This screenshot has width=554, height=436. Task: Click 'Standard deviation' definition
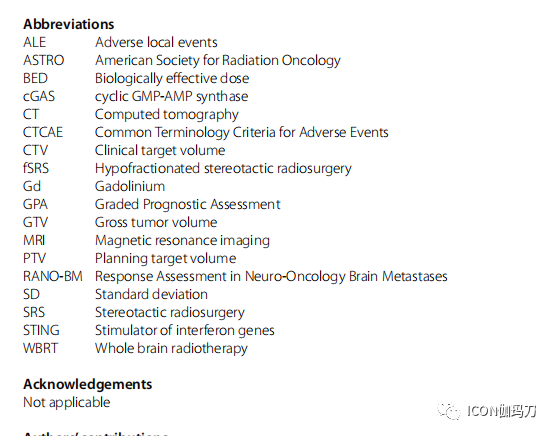click(151, 295)
